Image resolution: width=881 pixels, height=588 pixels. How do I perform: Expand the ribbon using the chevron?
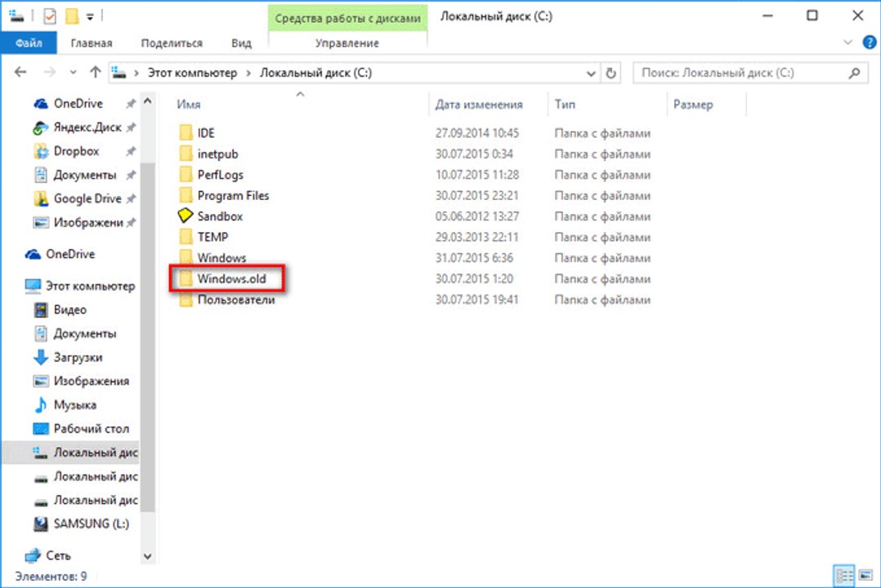coord(847,42)
